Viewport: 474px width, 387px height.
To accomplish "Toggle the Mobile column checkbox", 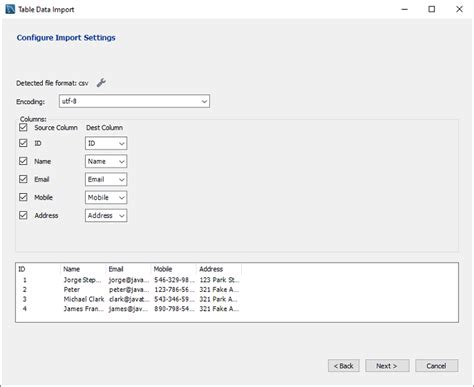I will point(23,197).
